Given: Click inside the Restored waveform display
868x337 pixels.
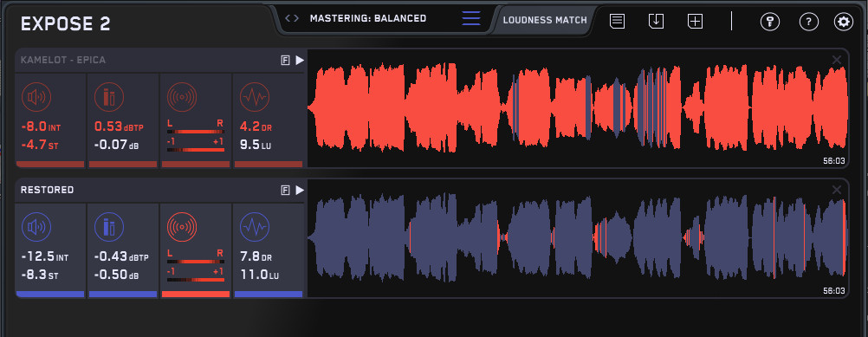Looking at the screenshot, I should point(578,238).
